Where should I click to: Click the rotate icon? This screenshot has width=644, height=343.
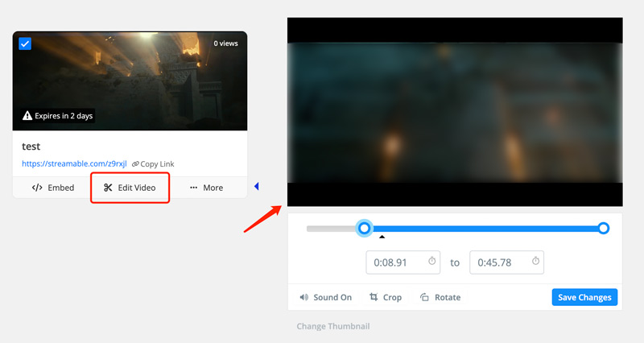(x=424, y=297)
